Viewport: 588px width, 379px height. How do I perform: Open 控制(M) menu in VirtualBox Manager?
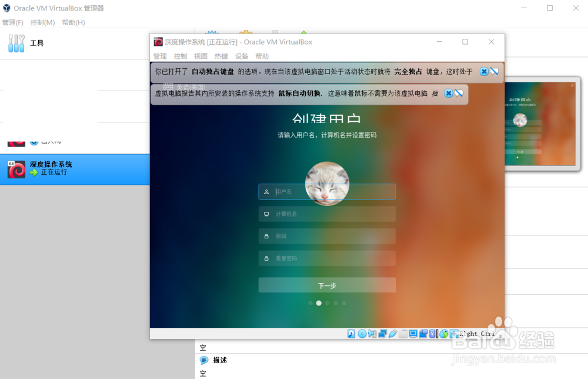click(x=43, y=22)
